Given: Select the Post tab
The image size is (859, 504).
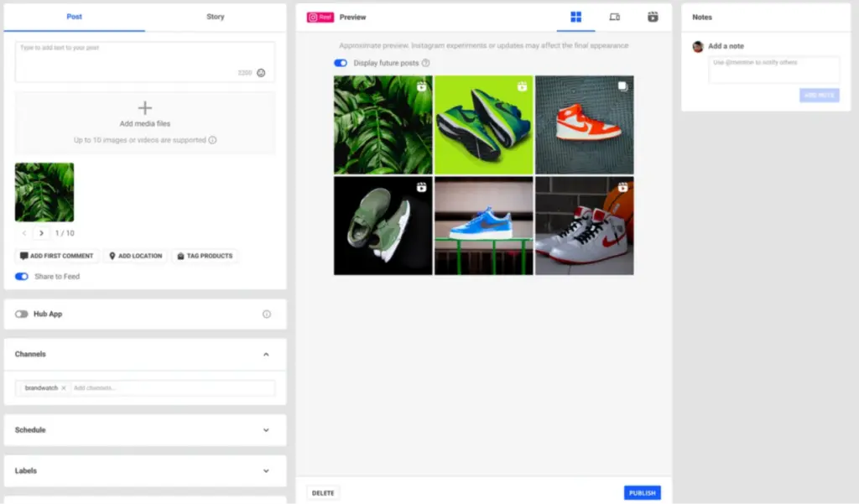Looking at the screenshot, I should click(x=74, y=17).
